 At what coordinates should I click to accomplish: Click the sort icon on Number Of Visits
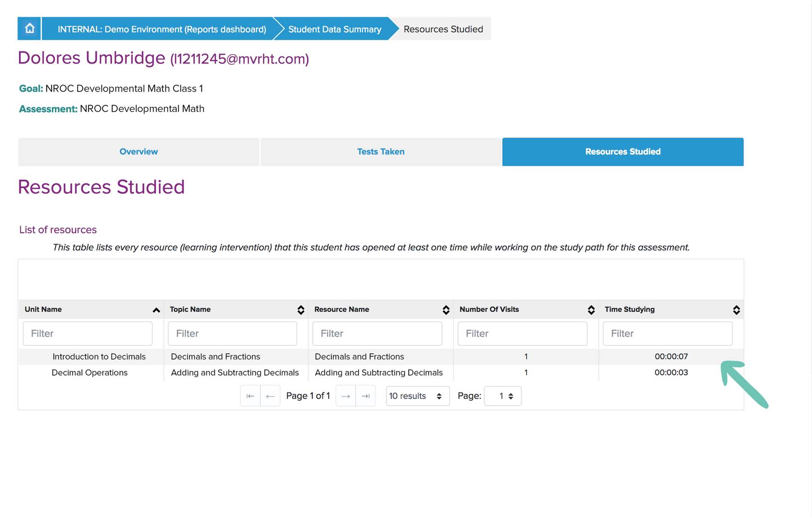(x=591, y=310)
